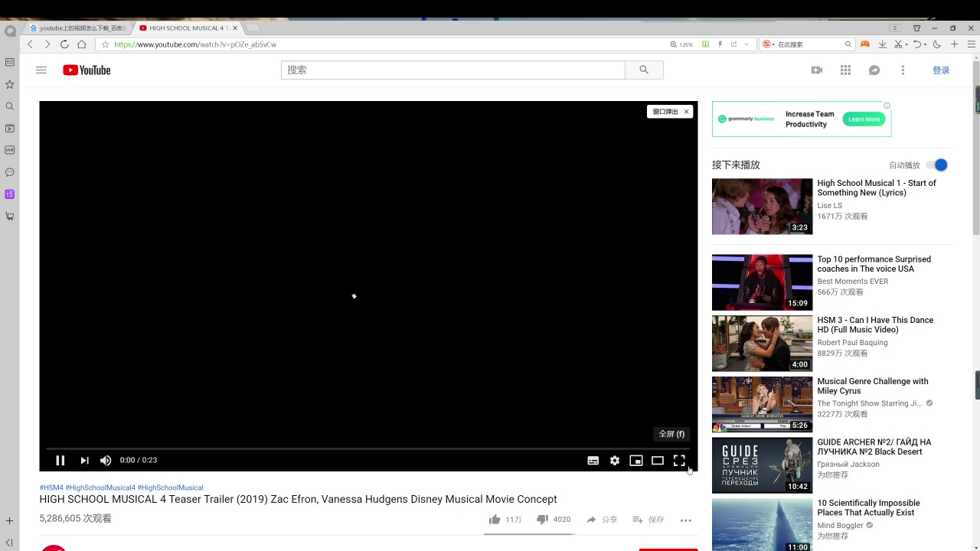Close the HIGH SCHOOL MUSICAL tab

pos(235,28)
